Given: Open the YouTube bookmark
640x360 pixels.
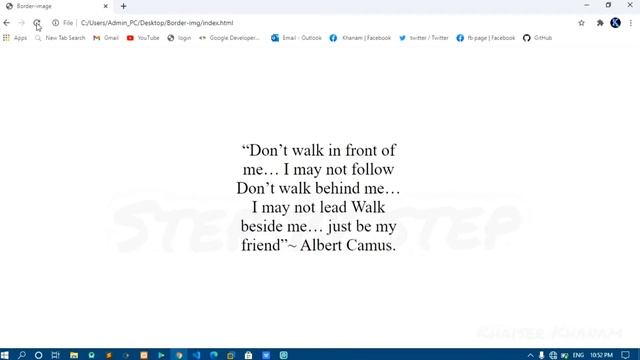Looking at the screenshot, I should (x=143, y=38).
